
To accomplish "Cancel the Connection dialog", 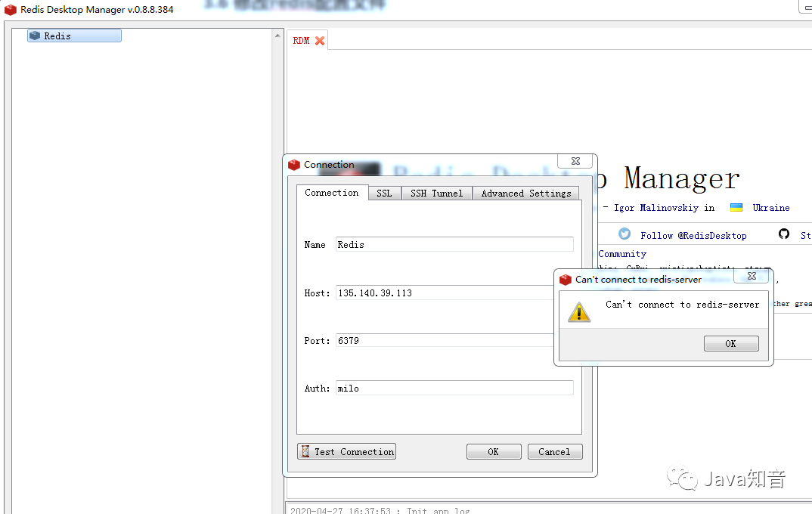I will [x=555, y=451].
